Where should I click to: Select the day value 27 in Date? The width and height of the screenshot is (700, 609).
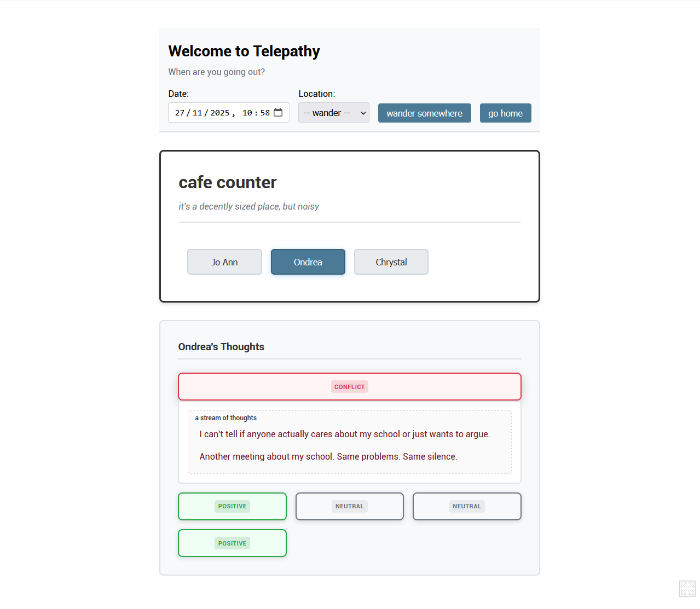(x=180, y=113)
